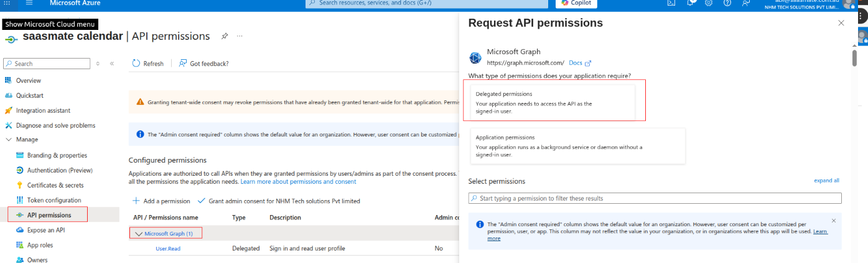Collapse the Manage section in sidebar
This screenshot has height=263, width=868.
[9, 140]
